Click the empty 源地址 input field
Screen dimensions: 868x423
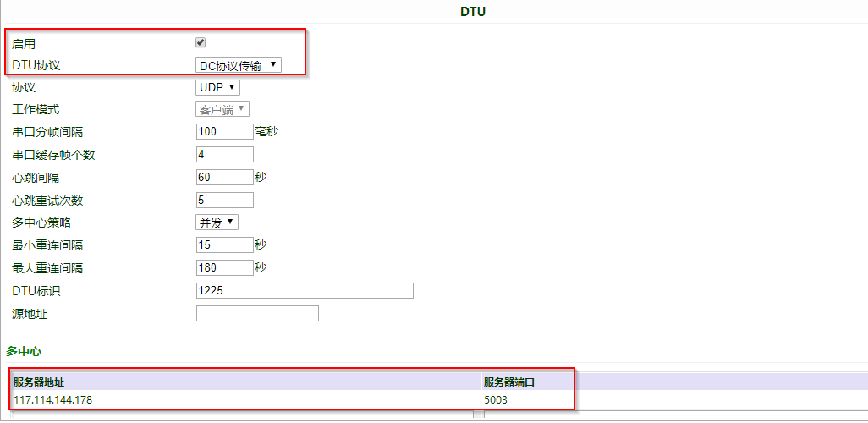click(x=257, y=314)
